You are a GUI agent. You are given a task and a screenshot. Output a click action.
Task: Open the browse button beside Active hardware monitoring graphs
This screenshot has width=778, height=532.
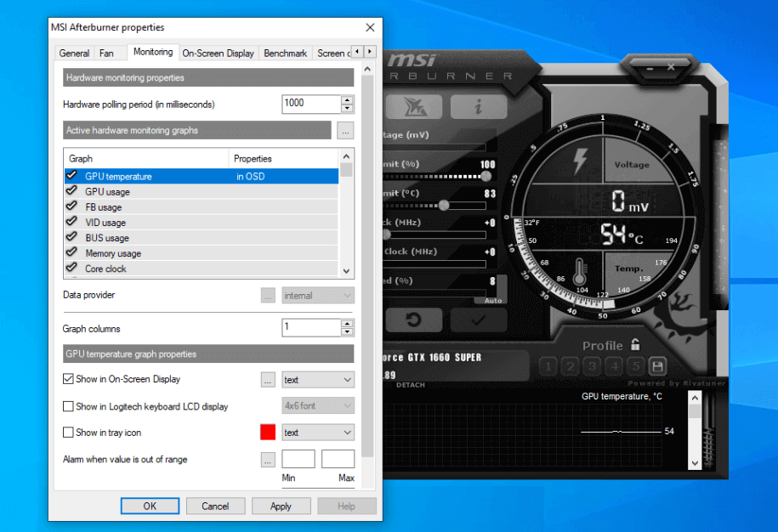click(345, 130)
